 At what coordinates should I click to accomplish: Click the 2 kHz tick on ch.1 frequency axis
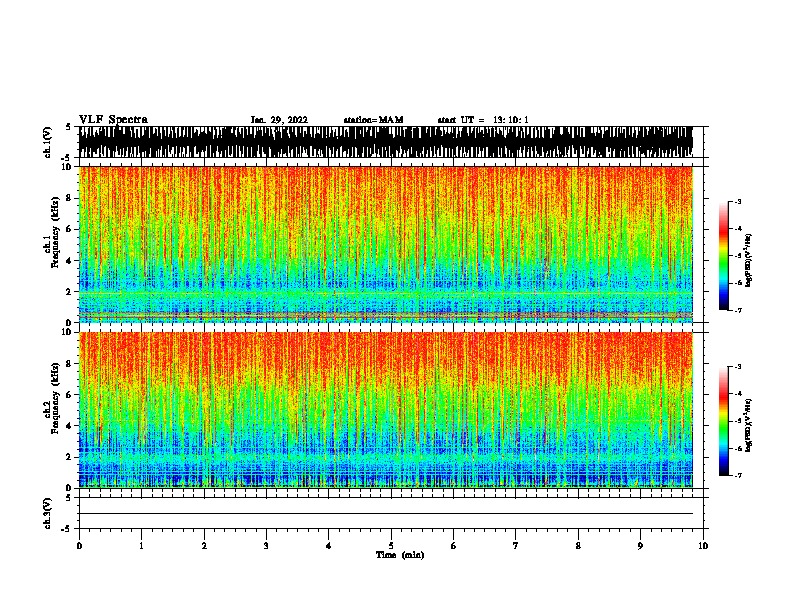tap(69, 291)
